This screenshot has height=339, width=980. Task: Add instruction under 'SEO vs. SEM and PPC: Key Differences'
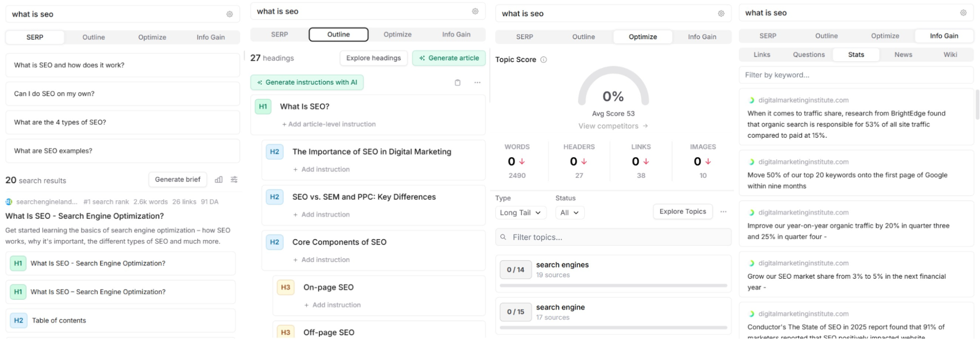(322, 215)
